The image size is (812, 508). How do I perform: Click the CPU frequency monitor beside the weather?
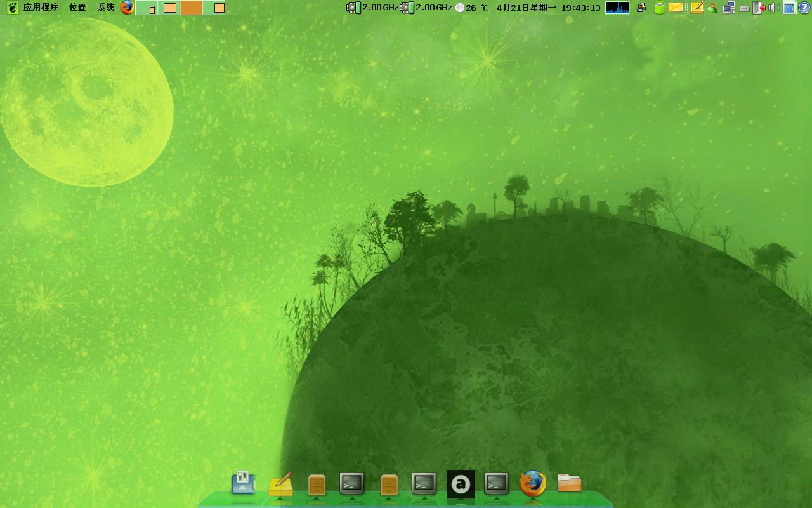tap(426, 8)
